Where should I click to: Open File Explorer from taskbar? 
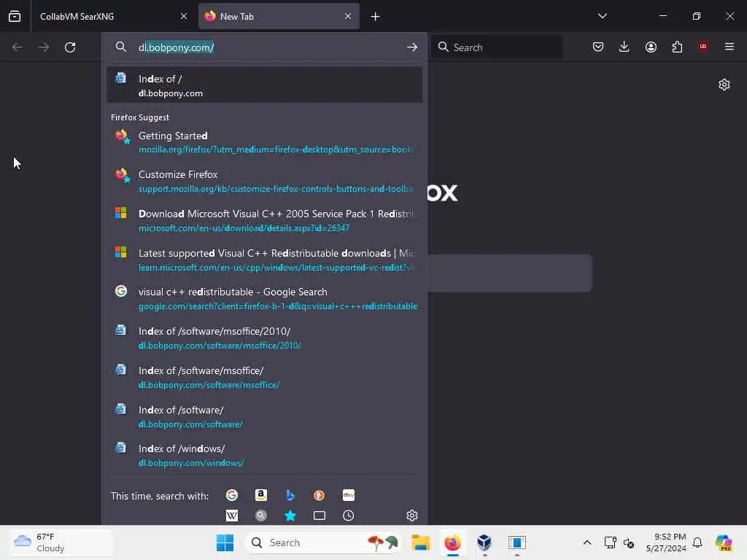point(421,542)
